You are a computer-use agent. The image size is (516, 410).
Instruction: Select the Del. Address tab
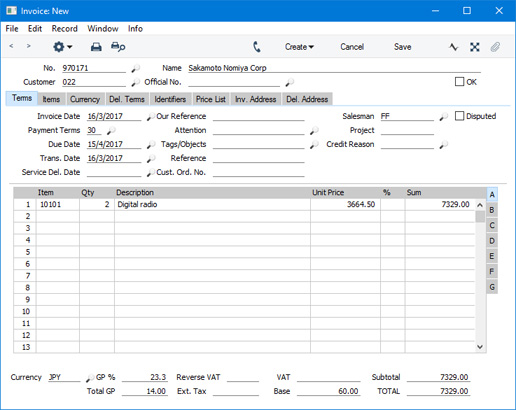point(307,99)
